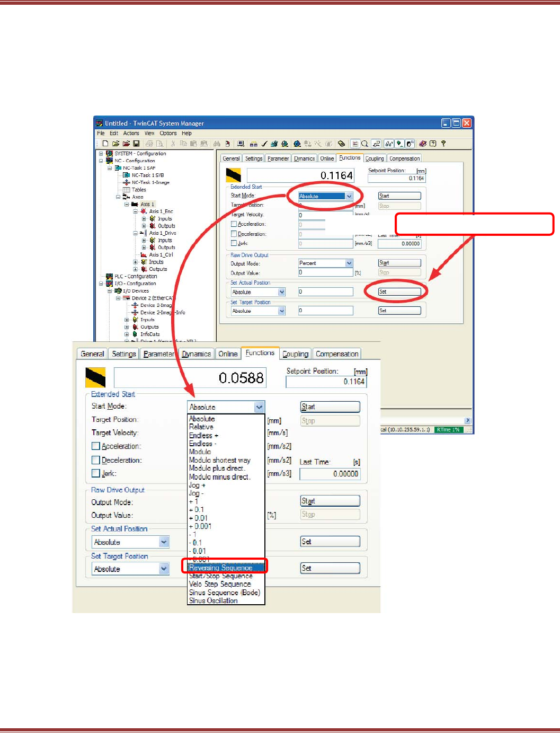Collapse the Axis 1 tree node
560x733 pixels.
pyautogui.click(x=126, y=204)
